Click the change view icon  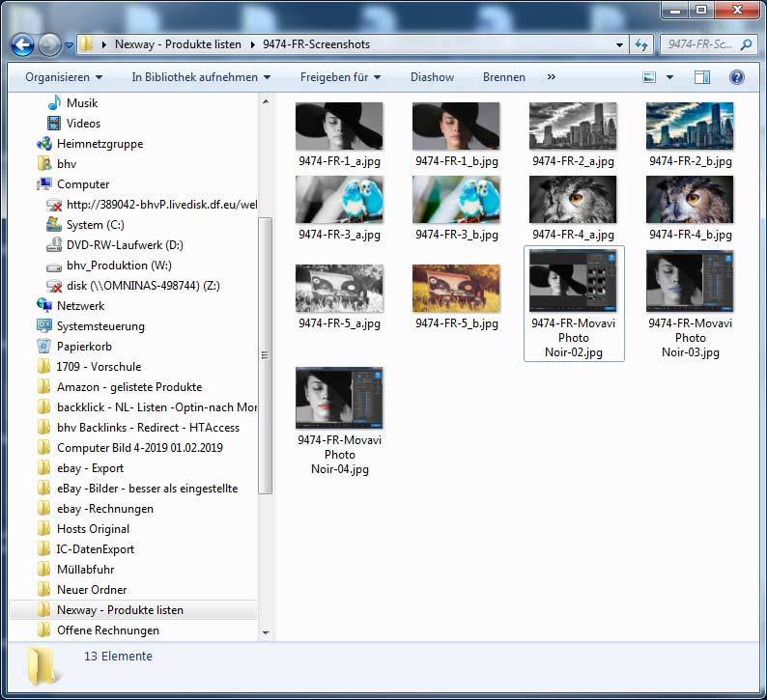(x=649, y=77)
